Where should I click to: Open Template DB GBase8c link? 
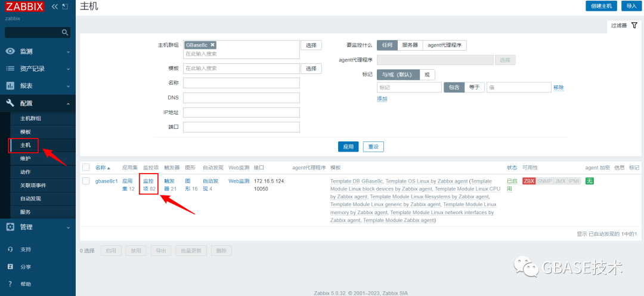(357, 181)
